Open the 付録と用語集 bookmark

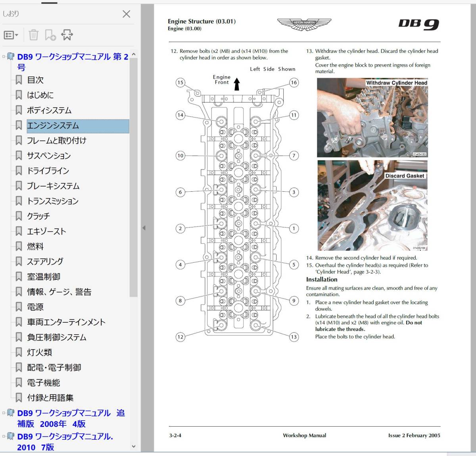50,398
